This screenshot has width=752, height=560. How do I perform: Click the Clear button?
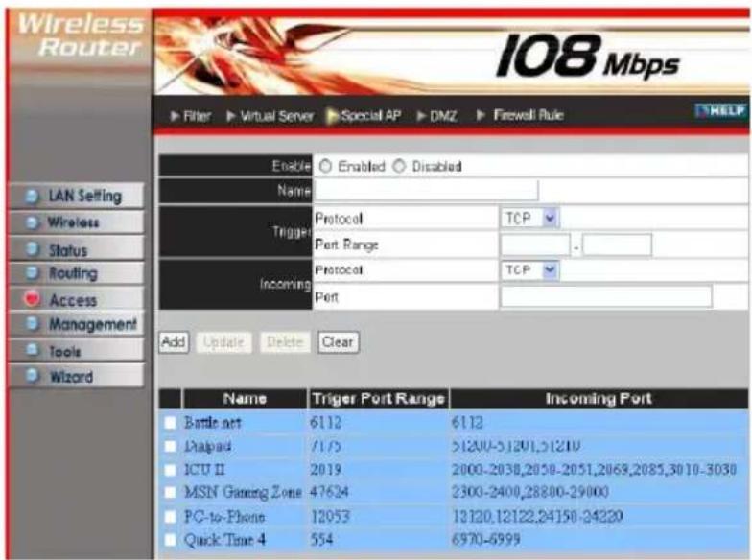(x=338, y=342)
